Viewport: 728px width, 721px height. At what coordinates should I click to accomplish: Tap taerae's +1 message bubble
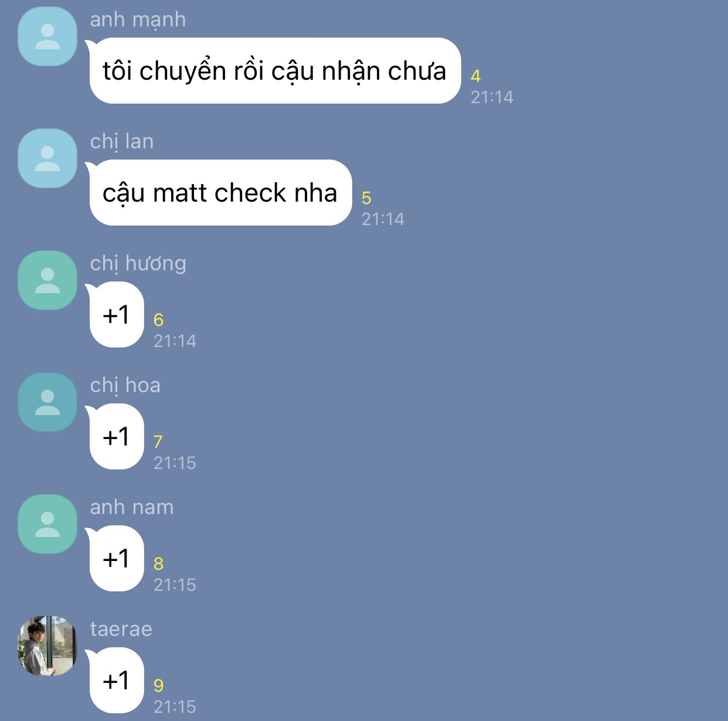pos(116,681)
